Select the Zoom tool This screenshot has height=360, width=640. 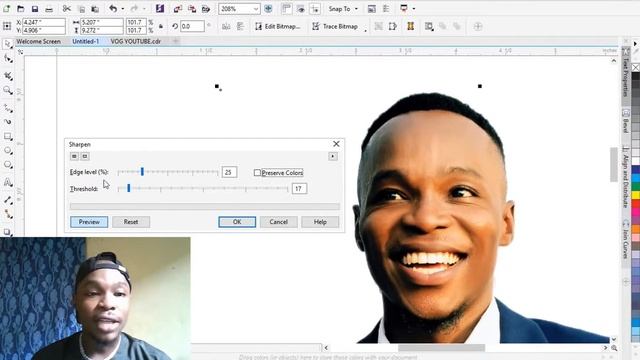[x=7, y=90]
